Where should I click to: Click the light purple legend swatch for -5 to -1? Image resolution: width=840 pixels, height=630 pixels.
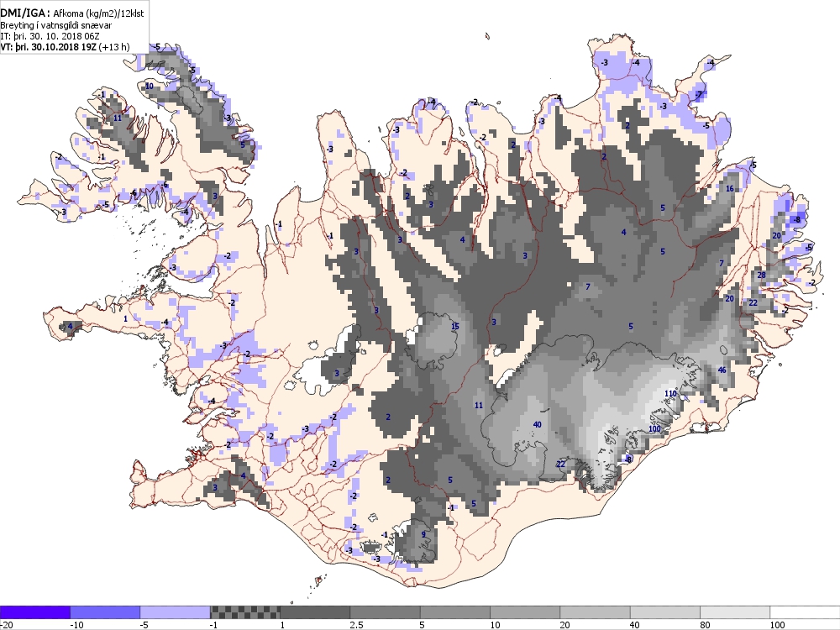pos(176,612)
